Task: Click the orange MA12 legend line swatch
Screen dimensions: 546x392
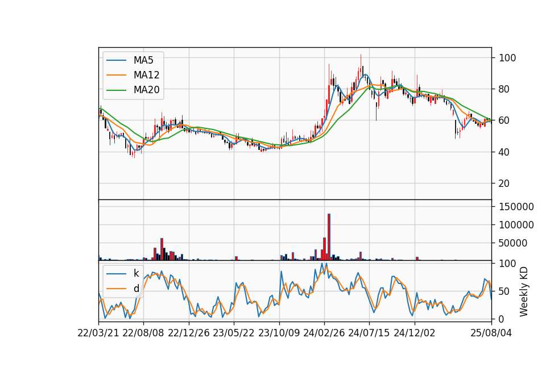Action: coord(116,75)
